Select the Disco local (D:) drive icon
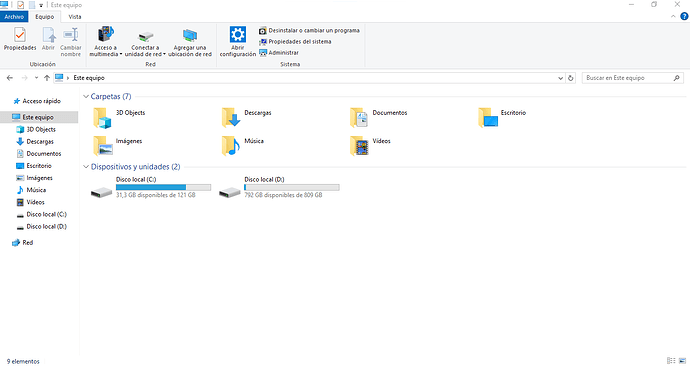690x367 pixels. click(230, 192)
